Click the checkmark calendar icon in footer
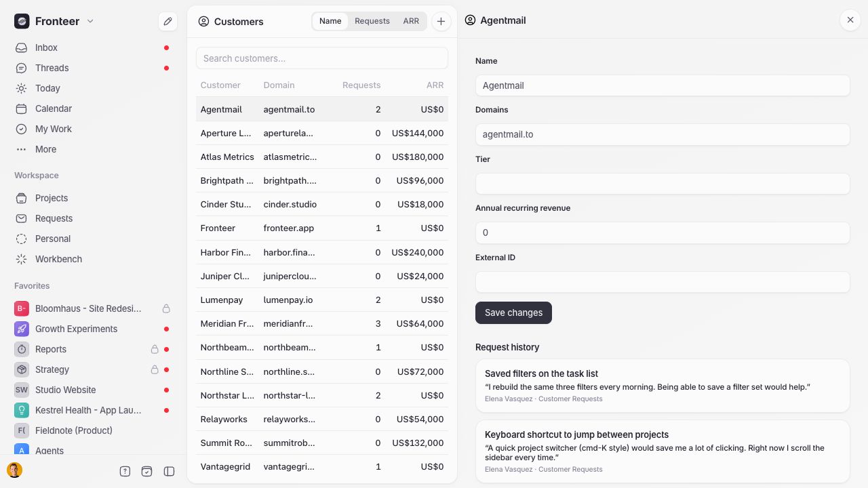Screen dimensions: 868x488 point(146,471)
